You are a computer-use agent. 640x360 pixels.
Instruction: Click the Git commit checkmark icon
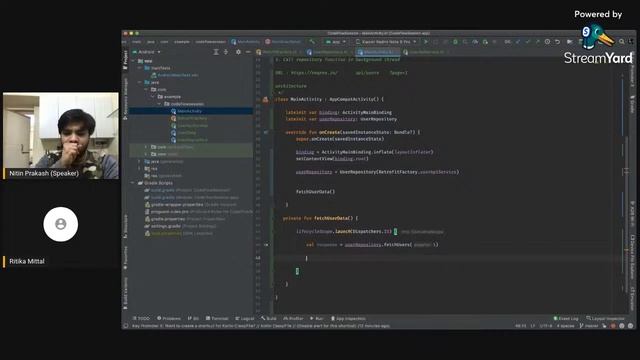click(x=527, y=42)
